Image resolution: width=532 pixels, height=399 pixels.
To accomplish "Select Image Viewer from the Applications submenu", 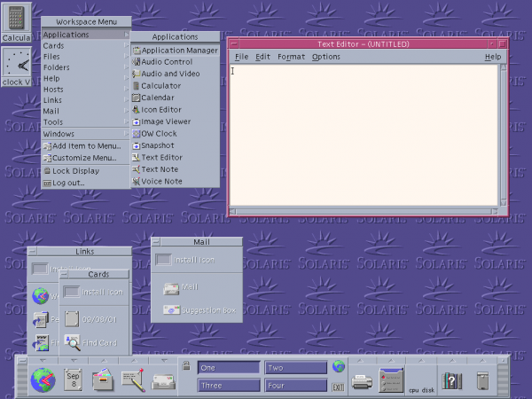I will (x=166, y=121).
